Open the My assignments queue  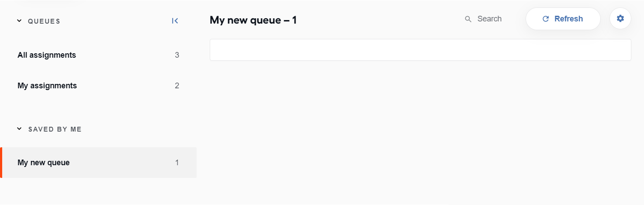click(x=98, y=86)
